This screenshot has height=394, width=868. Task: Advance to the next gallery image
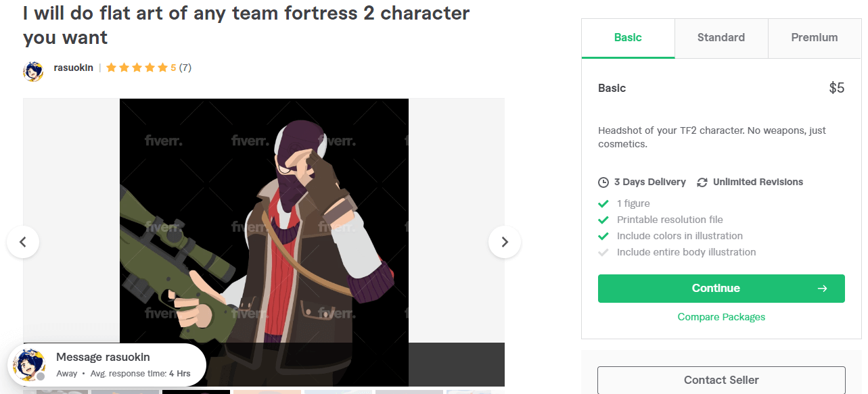click(x=504, y=241)
